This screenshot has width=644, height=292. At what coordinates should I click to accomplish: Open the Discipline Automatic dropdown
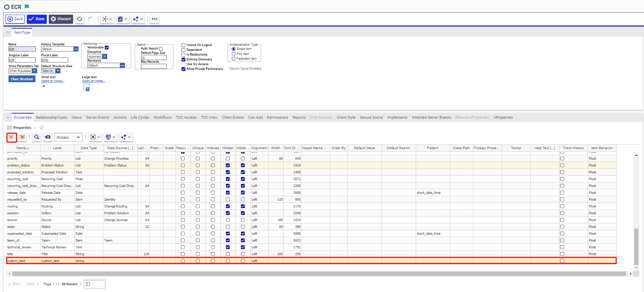[x=105, y=57]
